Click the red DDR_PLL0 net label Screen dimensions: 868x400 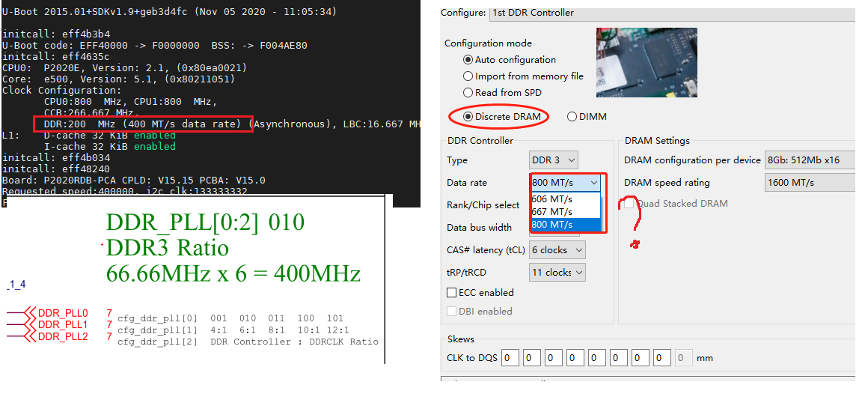click(x=63, y=314)
